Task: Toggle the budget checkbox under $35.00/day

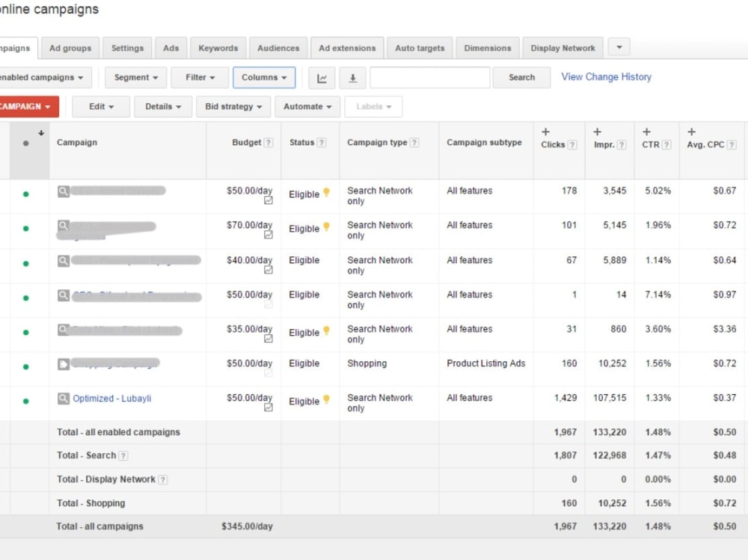Action: coord(269,339)
